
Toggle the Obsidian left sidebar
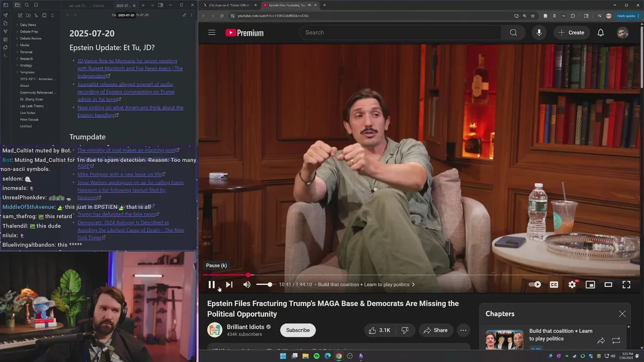(x=6, y=5)
